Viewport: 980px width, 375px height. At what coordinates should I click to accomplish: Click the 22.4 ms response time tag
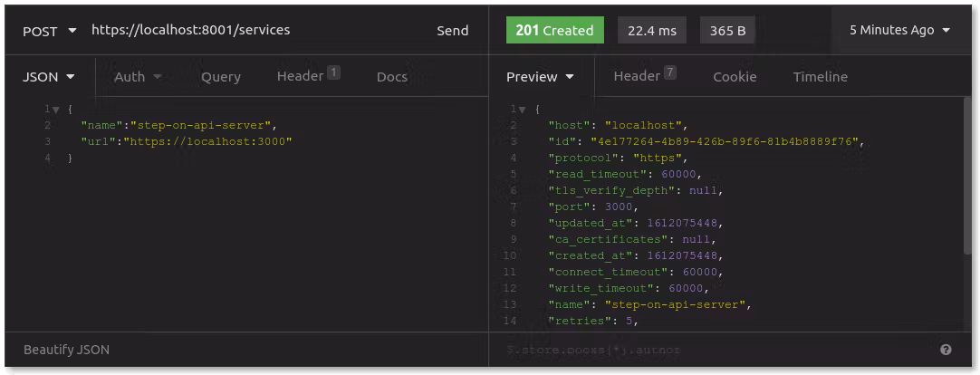[652, 30]
